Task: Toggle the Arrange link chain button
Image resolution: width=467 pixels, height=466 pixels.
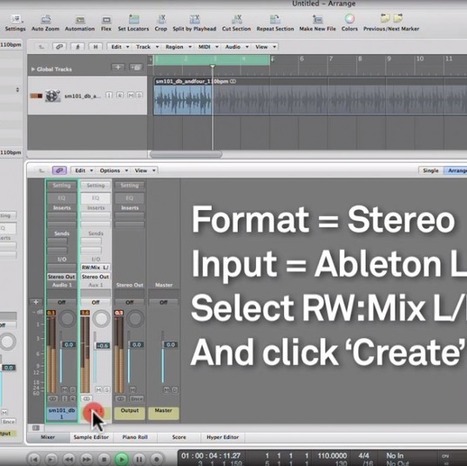Action: pos(59,47)
